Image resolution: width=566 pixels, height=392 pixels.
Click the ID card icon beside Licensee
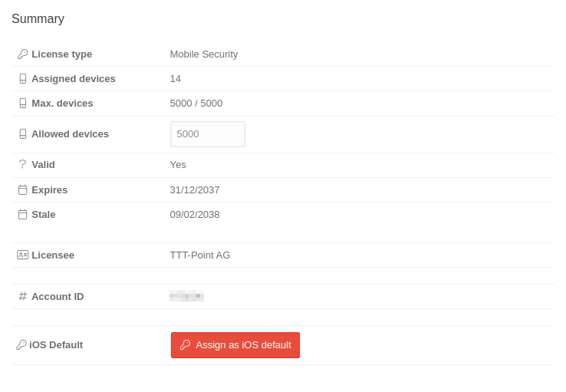click(22, 255)
